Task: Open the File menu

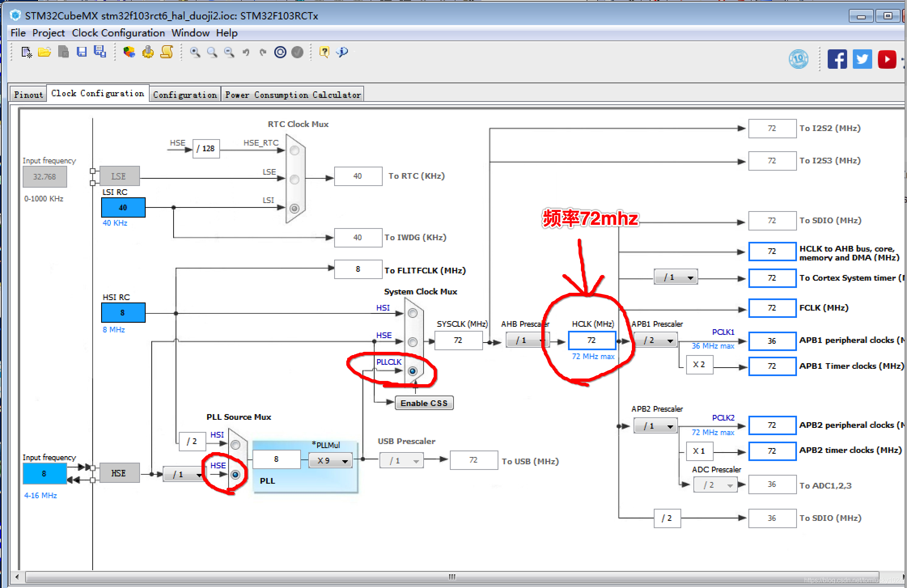Action: [x=18, y=33]
